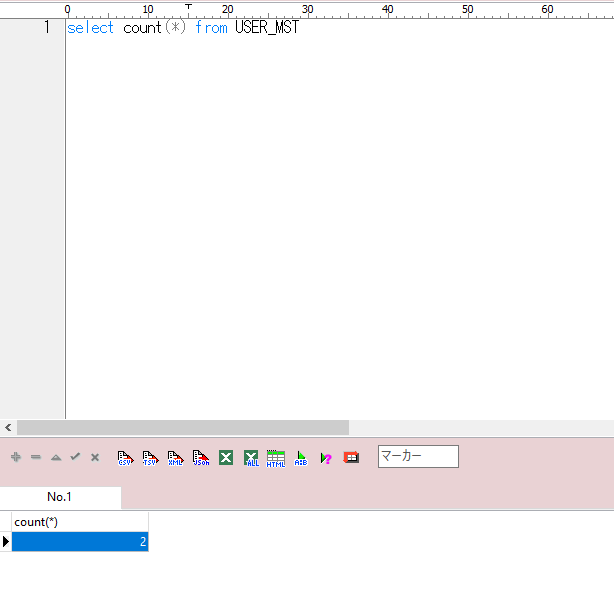Click the count(*) column header
The width and height of the screenshot is (614, 614).
point(80,522)
